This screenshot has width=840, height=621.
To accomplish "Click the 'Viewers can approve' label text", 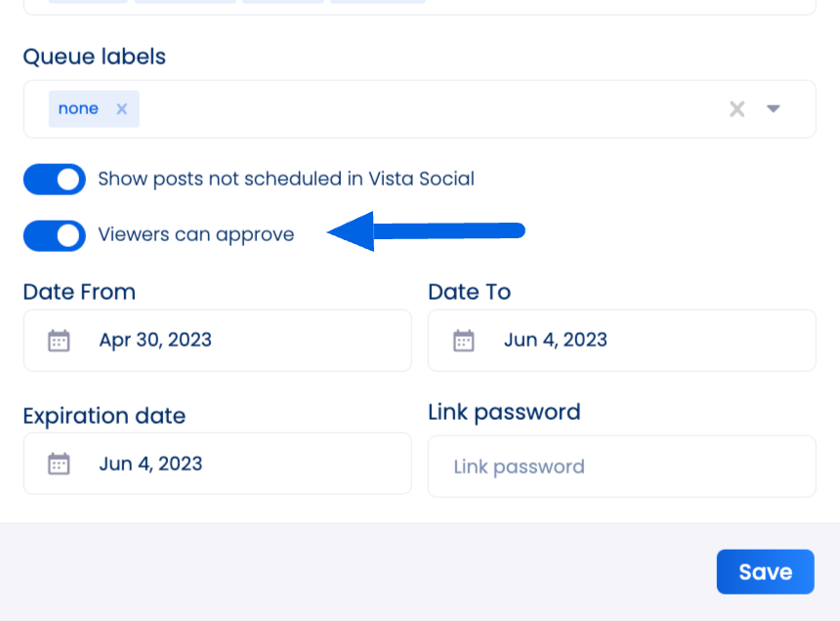I will [196, 235].
